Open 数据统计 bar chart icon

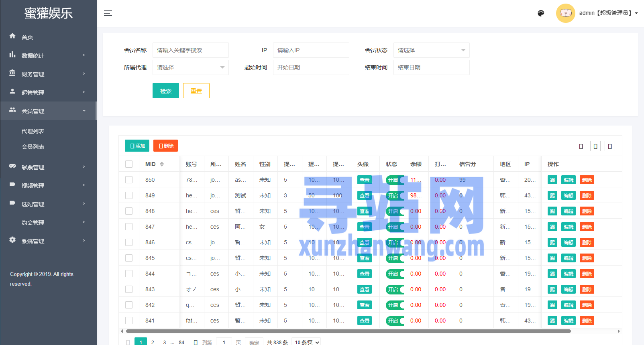point(12,55)
